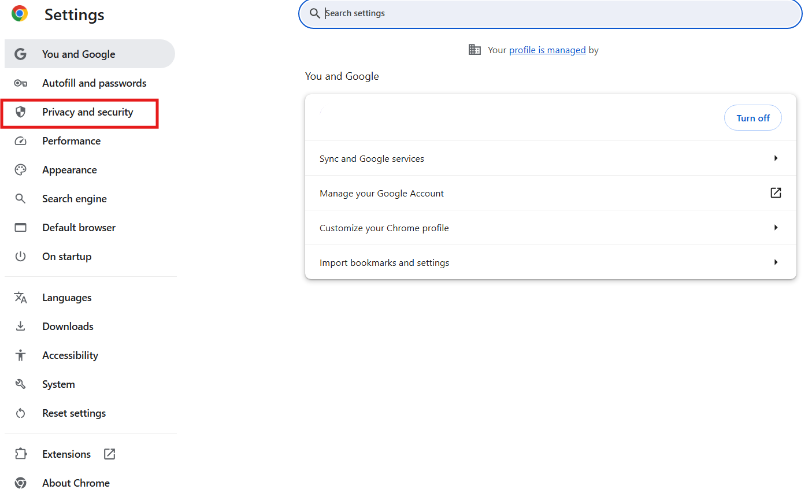812x504 pixels.
Task: Select System in sidebar
Action: [90, 384]
